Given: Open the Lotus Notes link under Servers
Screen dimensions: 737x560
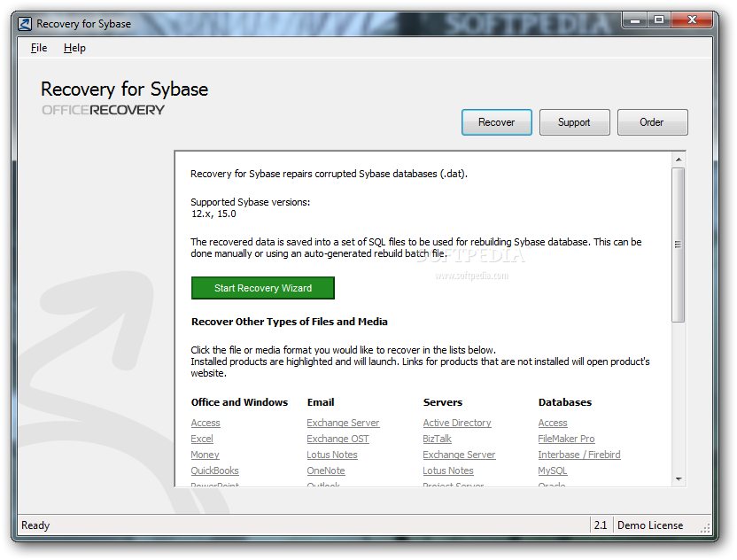Looking at the screenshot, I should tap(448, 471).
